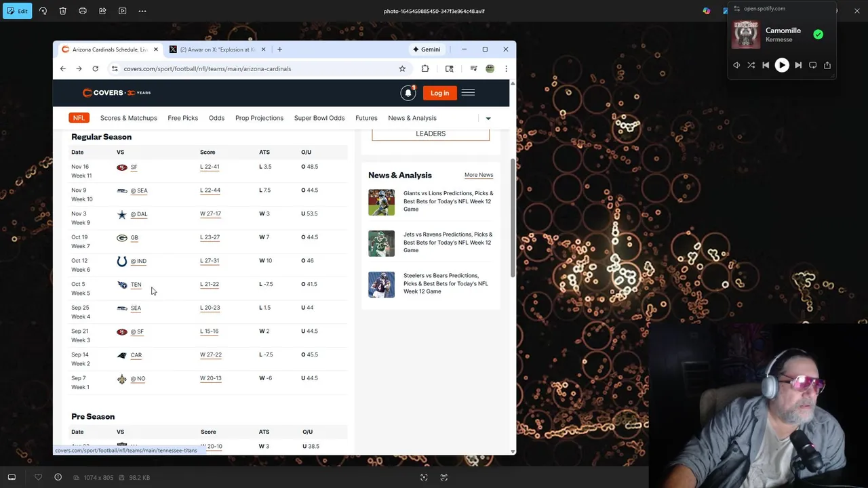Start slideshow from Photos toolbar

click(122, 11)
